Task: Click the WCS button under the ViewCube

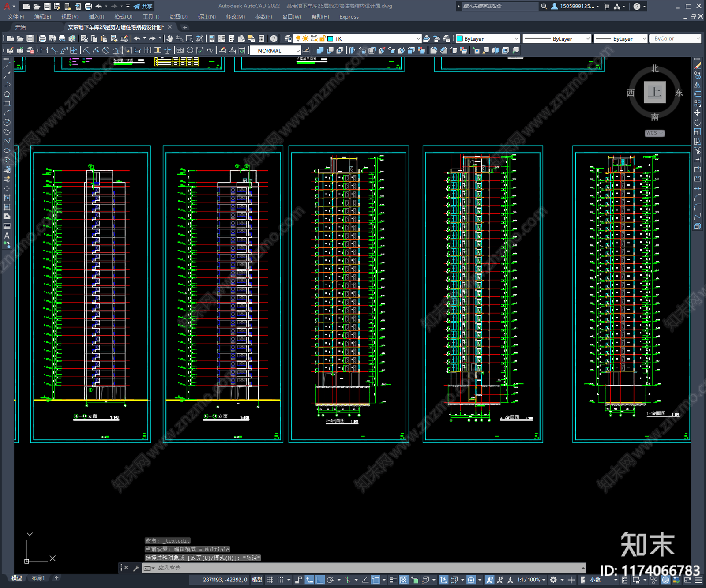Action: click(654, 133)
